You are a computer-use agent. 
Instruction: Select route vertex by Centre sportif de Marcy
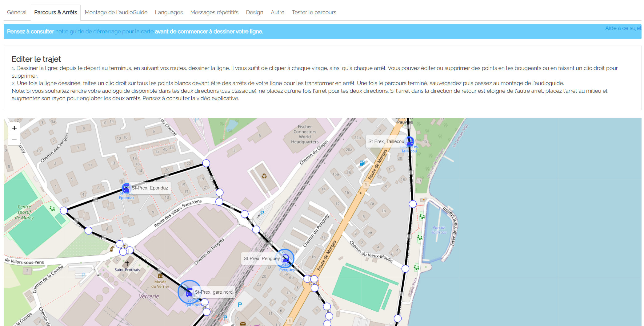click(64, 210)
